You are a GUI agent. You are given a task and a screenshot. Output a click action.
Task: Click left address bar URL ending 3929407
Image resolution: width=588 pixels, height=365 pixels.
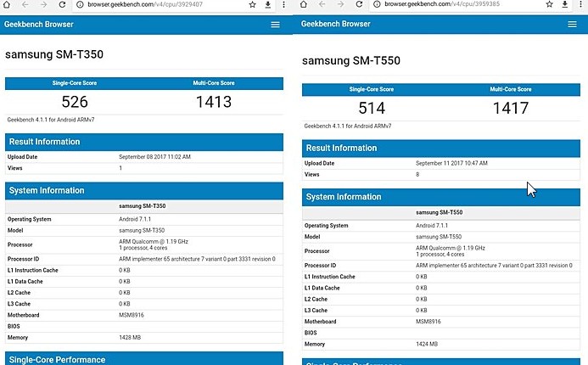[x=145, y=4]
